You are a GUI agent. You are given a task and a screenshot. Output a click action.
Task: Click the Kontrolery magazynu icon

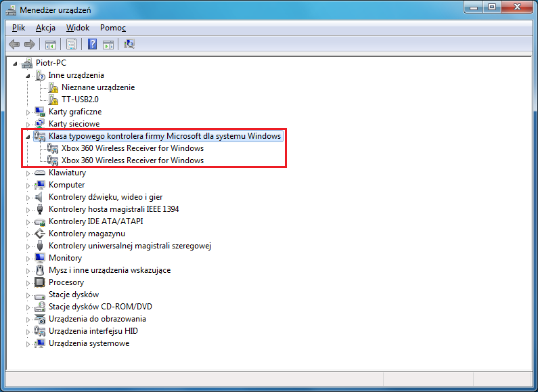point(40,234)
